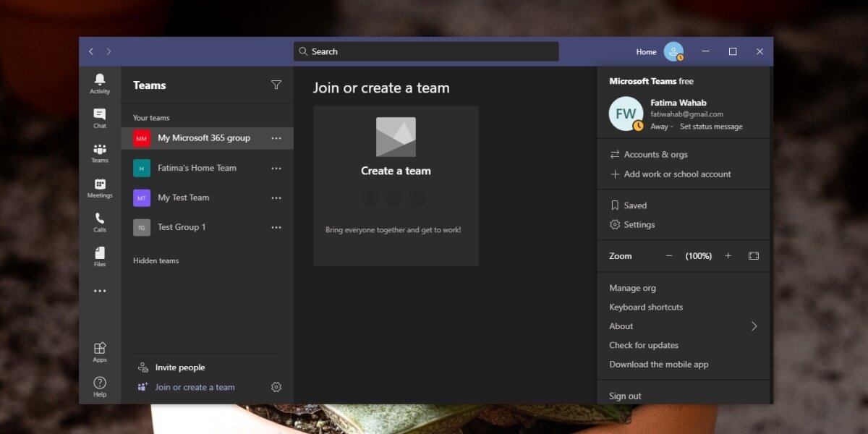Show more apps via sidebar ellipsis
This screenshot has width=868, height=434.
100,291
